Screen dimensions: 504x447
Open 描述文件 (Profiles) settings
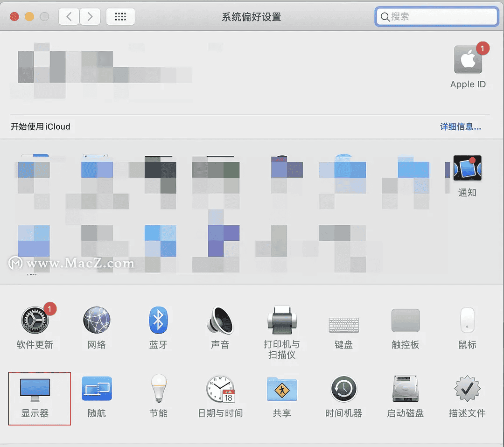click(x=467, y=389)
